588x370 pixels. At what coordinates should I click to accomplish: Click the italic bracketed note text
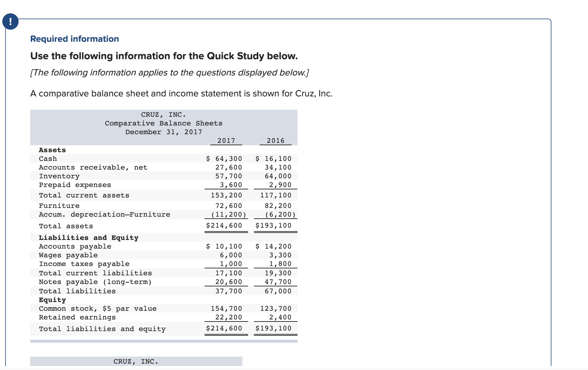(x=169, y=72)
